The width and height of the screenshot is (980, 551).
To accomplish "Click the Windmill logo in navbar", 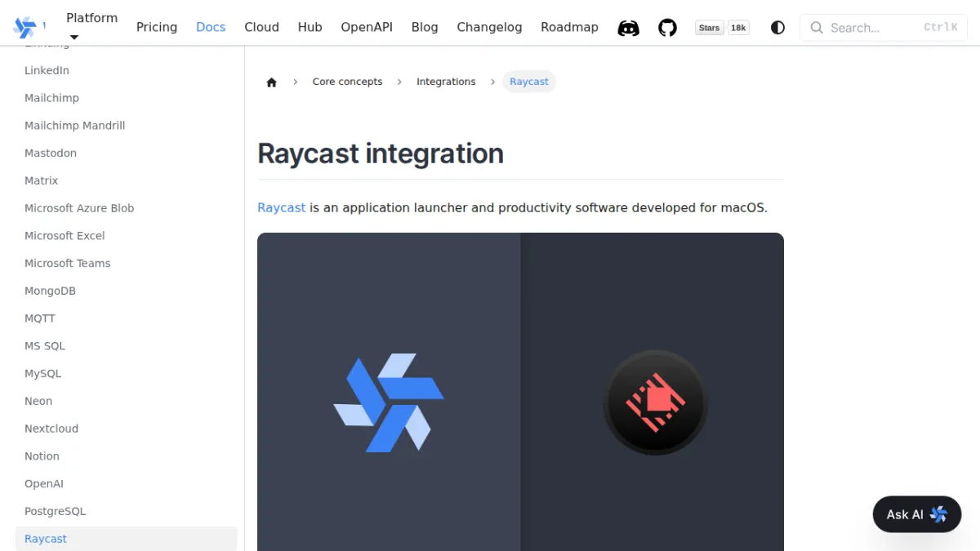I will point(24,27).
